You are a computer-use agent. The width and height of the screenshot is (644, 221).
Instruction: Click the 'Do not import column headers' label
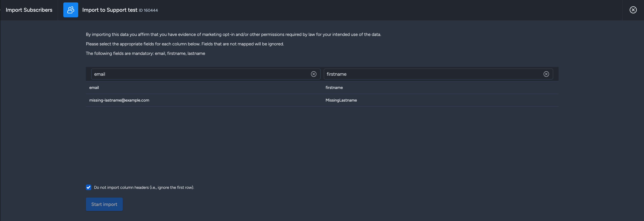coord(144,187)
